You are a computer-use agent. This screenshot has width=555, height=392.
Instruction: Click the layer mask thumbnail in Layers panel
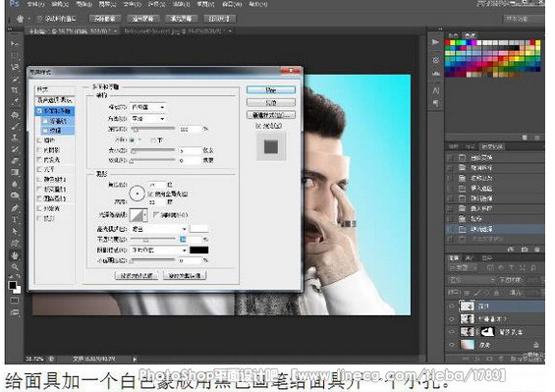tap(488, 331)
